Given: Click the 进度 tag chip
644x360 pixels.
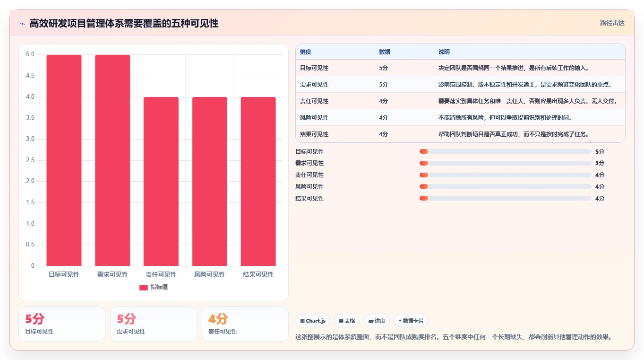Looking at the screenshot, I should tap(377, 321).
